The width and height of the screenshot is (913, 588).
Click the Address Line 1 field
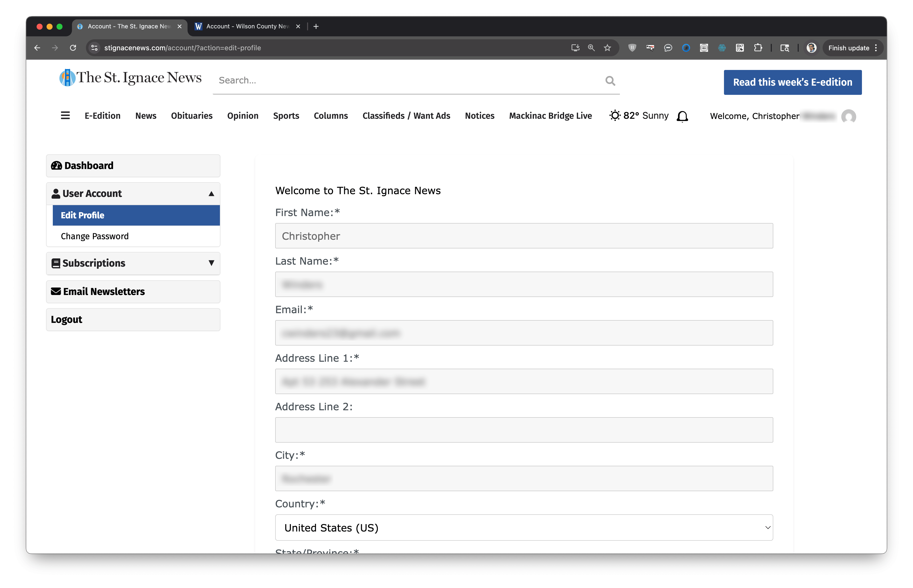tap(524, 381)
